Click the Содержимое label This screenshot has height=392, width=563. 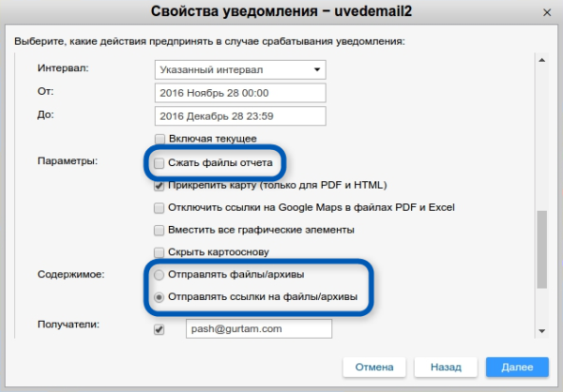(71, 275)
